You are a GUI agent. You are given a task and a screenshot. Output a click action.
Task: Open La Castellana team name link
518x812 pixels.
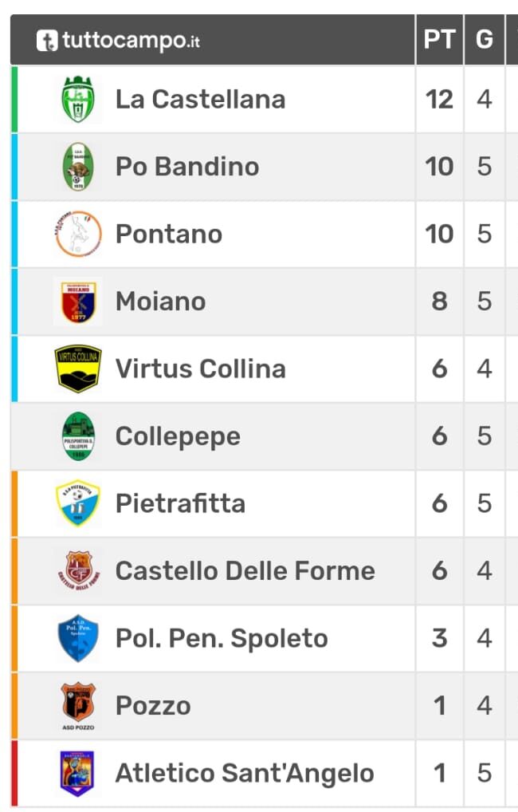tap(200, 100)
